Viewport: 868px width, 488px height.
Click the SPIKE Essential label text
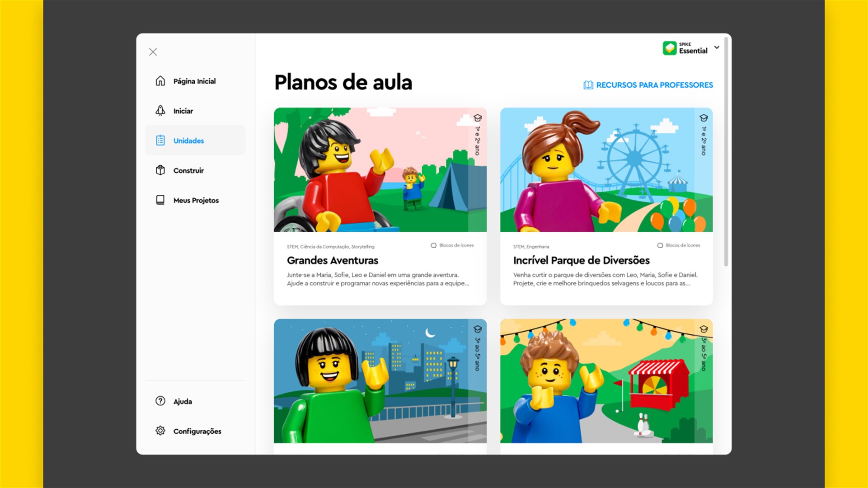[693, 48]
